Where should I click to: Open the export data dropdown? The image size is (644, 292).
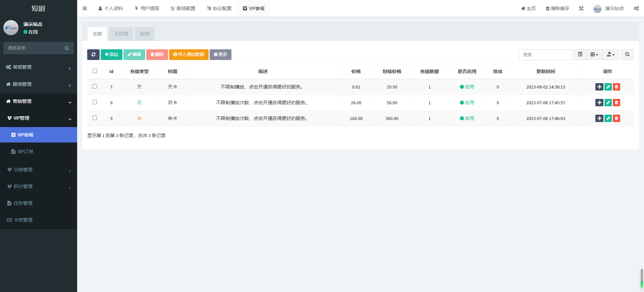tap(611, 54)
